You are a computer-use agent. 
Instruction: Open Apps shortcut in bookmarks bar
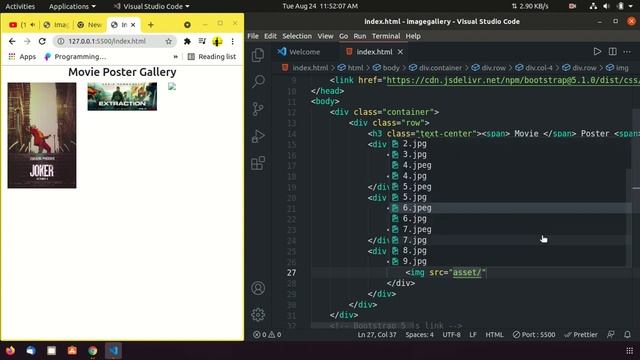(22, 57)
